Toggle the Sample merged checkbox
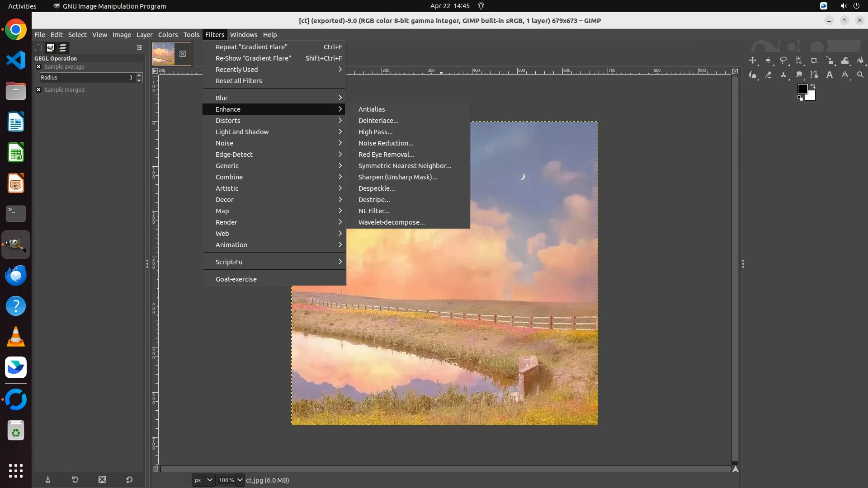This screenshot has width=868, height=488. 39,90
